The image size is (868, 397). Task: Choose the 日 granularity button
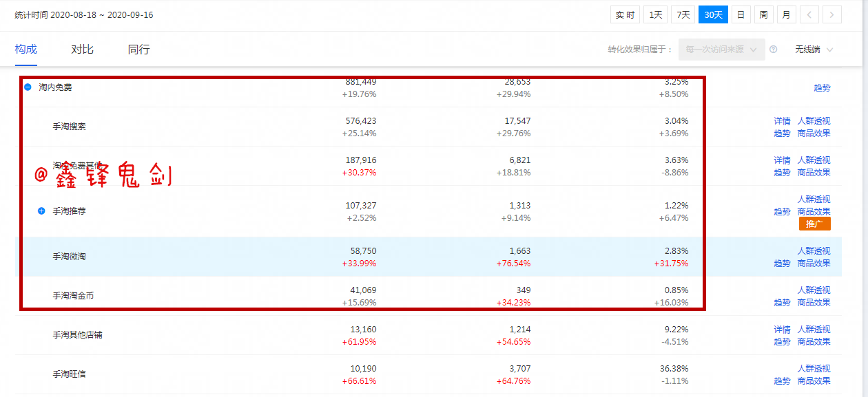point(741,14)
